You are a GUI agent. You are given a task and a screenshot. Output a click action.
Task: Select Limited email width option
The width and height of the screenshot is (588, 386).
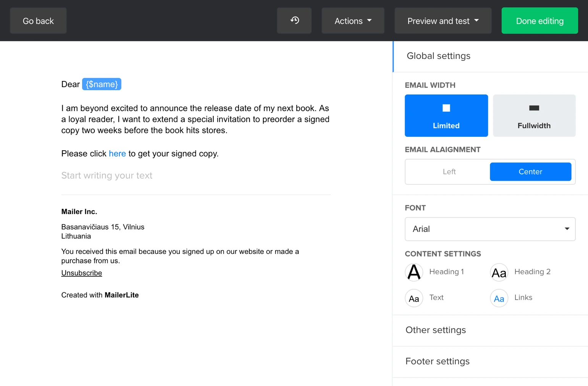[x=446, y=115]
